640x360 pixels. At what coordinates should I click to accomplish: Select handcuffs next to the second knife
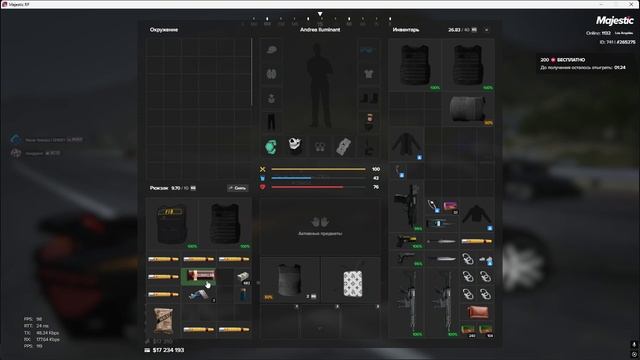click(x=468, y=258)
